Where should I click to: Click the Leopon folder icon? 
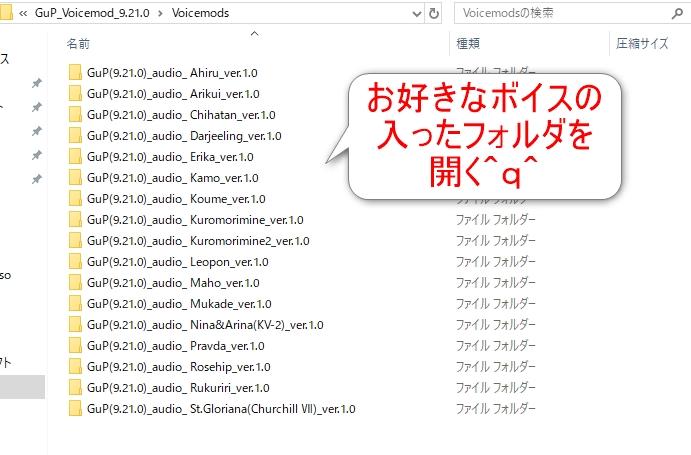[75, 261]
